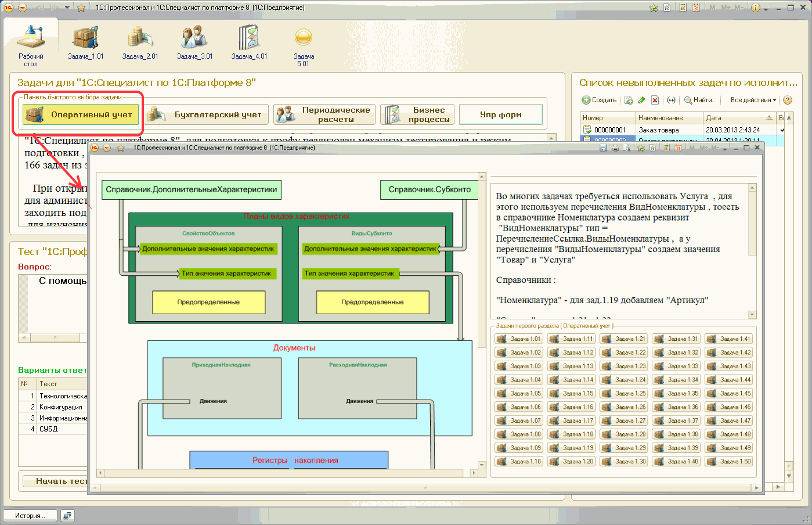Sort by the Дата column header

click(739, 118)
